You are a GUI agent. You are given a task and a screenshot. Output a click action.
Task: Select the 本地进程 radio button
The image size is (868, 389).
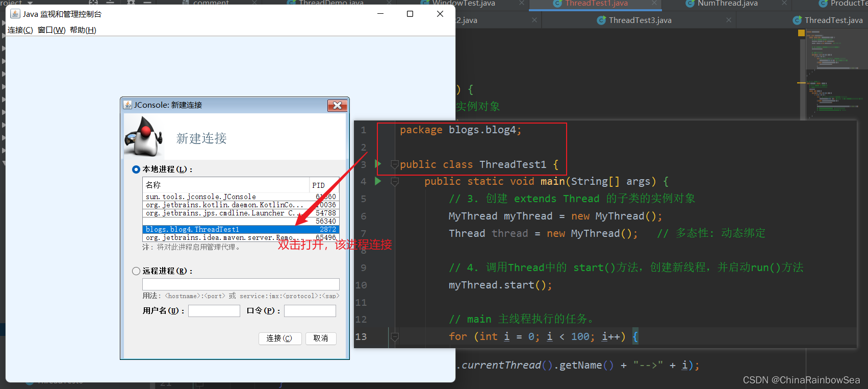click(x=136, y=169)
